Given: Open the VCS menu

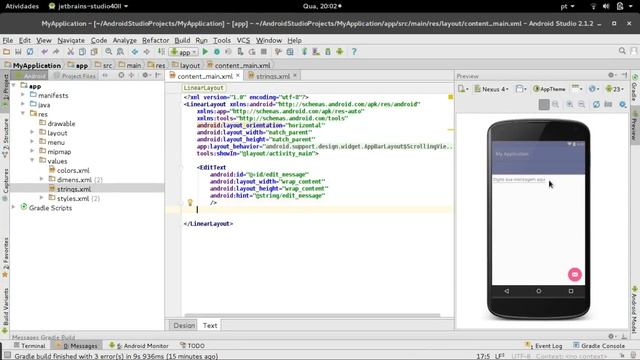Looking at the screenshot, I should [243, 40].
